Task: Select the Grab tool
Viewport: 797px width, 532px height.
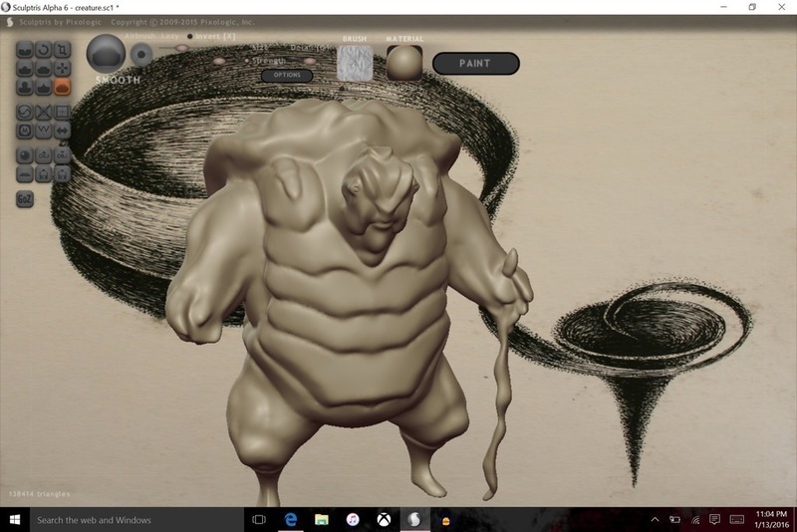Action: click(63, 69)
